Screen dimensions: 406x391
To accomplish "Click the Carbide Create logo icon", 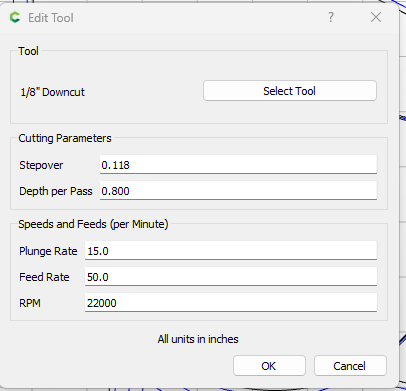I will (x=15, y=17).
